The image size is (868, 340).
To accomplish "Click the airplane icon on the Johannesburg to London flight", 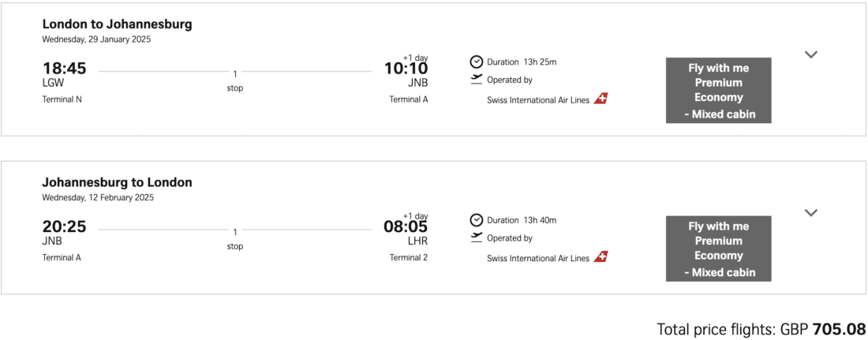I will 477,237.
